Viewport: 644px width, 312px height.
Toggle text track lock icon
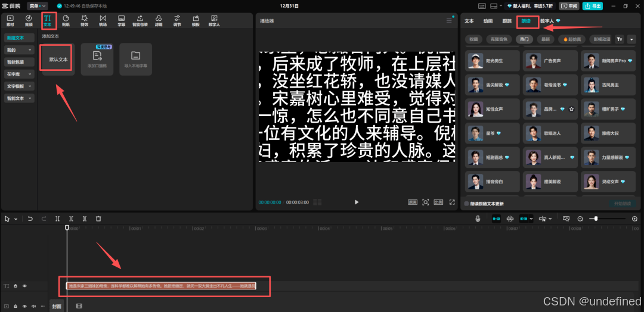click(x=16, y=286)
